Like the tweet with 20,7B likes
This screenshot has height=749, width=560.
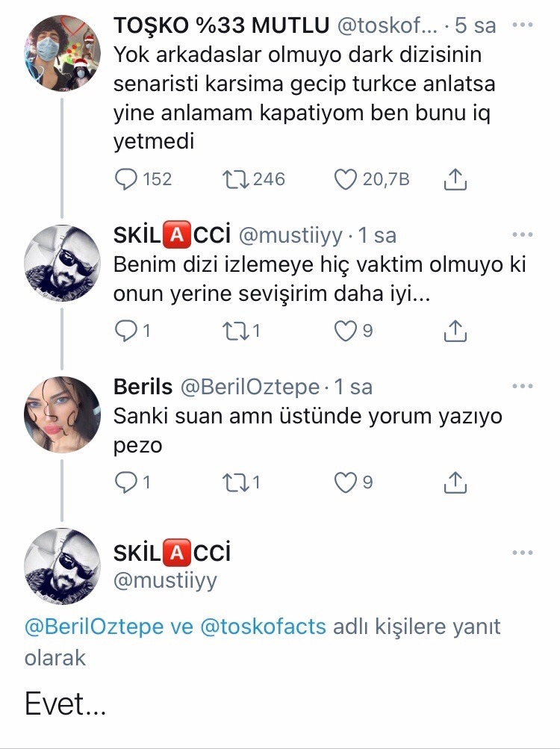[345, 179]
